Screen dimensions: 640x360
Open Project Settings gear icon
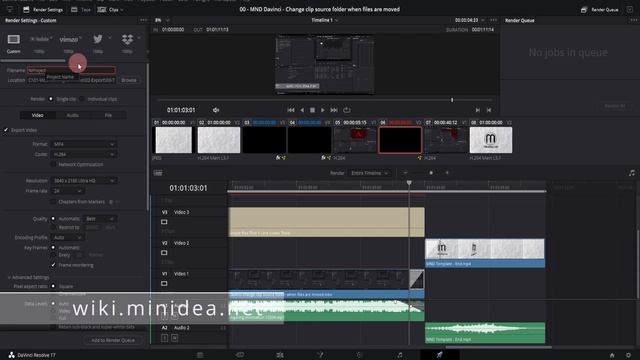[628, 356]
